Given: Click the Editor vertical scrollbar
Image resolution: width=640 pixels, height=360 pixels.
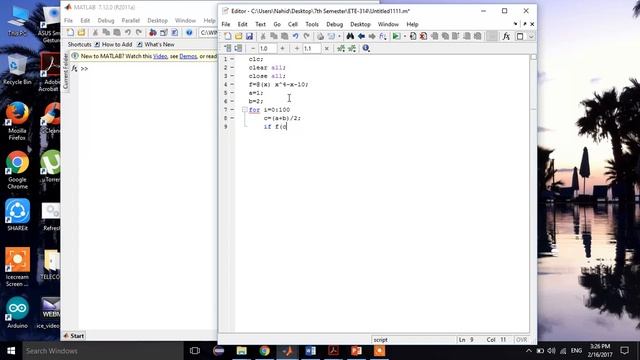Looking at the screenshot, I should tap(533, 194).
